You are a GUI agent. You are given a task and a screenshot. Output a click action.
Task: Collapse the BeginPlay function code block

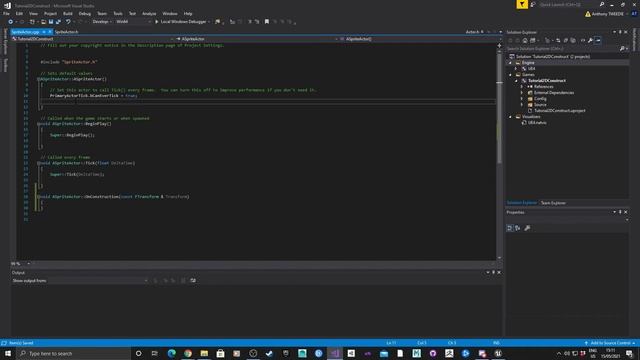[38, 124]
